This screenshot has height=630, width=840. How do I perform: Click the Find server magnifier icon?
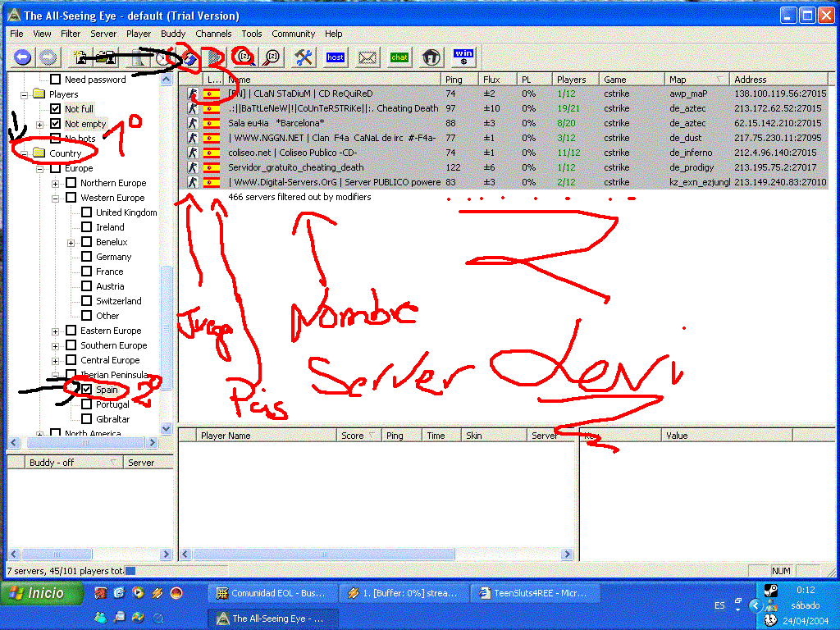coord(244,57)
